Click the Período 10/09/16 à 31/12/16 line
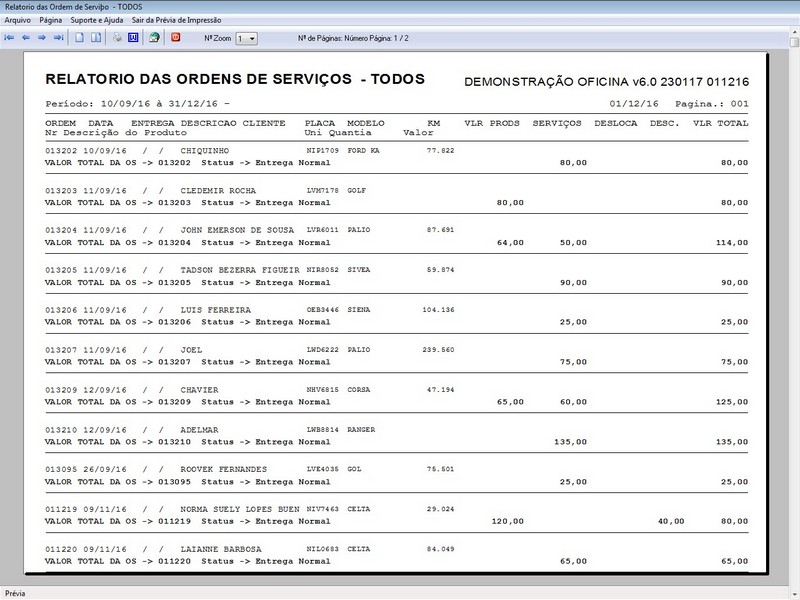This screenshot has height=600, width=800. pyautogui.click(x=138, y=104)
